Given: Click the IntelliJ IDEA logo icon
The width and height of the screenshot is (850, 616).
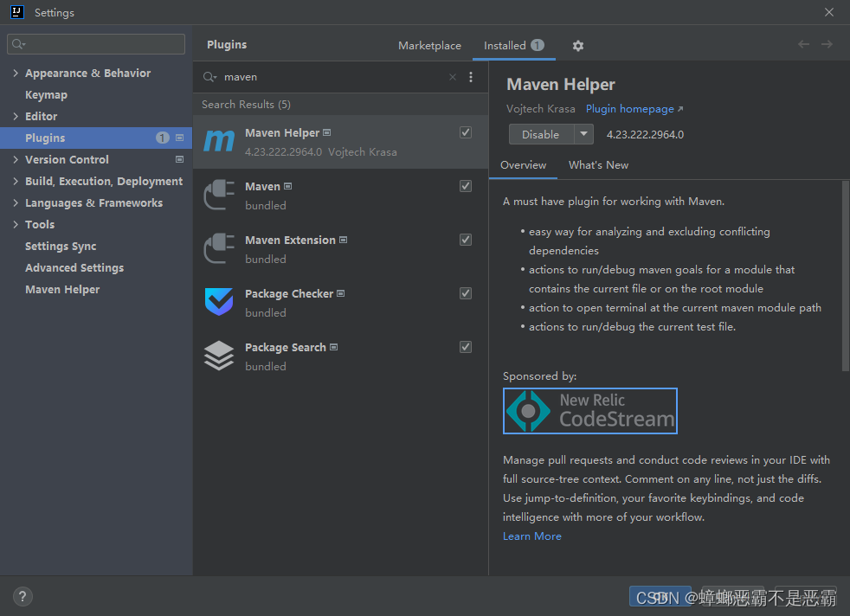Looking at the screenshot, I should click(16, 12).
